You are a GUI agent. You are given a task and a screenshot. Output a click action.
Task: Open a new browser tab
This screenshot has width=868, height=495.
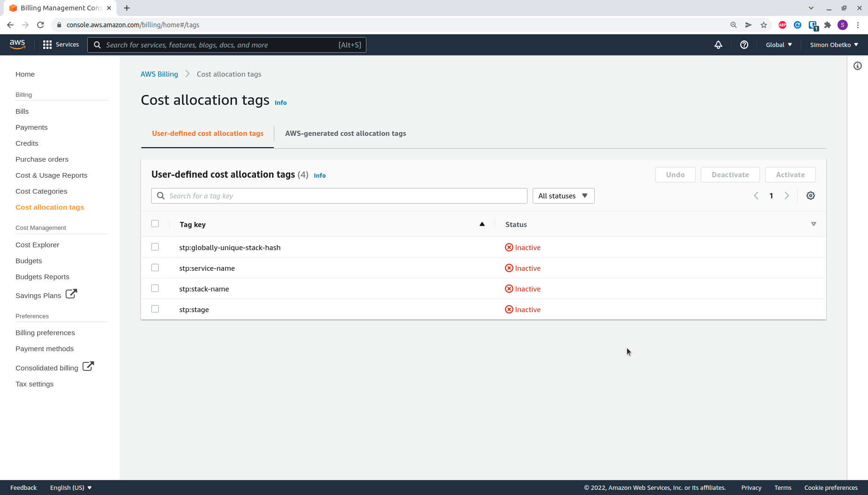127,8
